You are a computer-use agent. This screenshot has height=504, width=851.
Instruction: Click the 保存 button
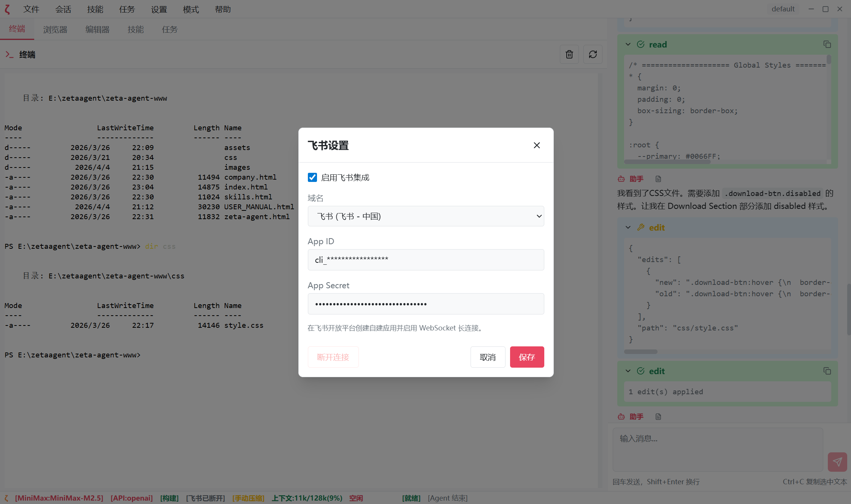click(527, 357)
